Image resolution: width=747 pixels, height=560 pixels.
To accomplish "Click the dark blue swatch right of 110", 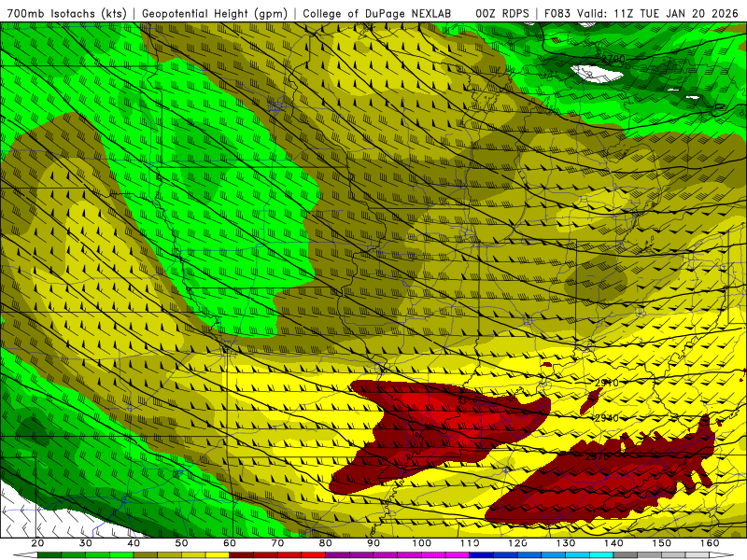I will click(x=481, y=555).
